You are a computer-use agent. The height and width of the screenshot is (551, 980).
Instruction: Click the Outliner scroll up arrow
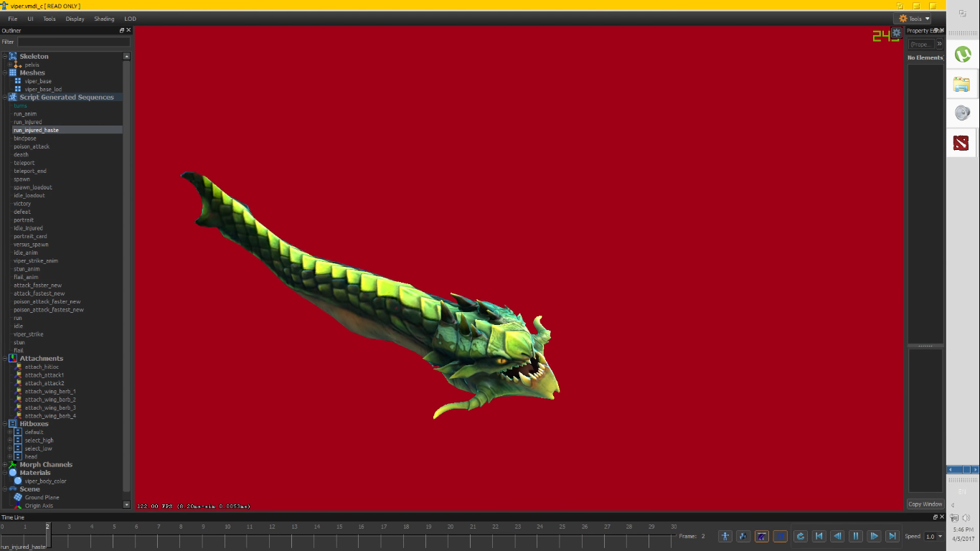tap(127, 56)
